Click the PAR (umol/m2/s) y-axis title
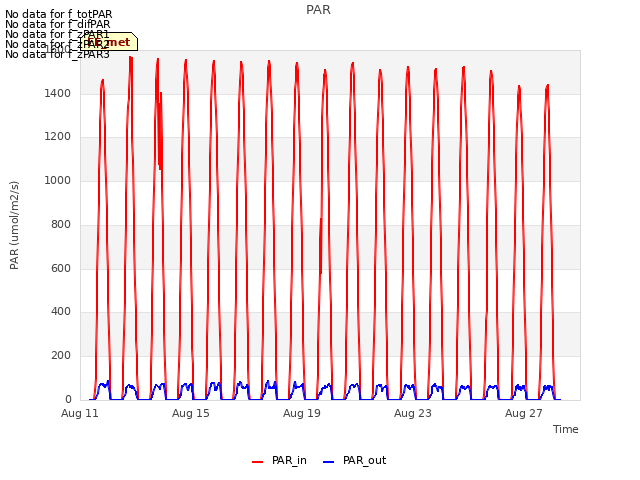 pos(14,225)
